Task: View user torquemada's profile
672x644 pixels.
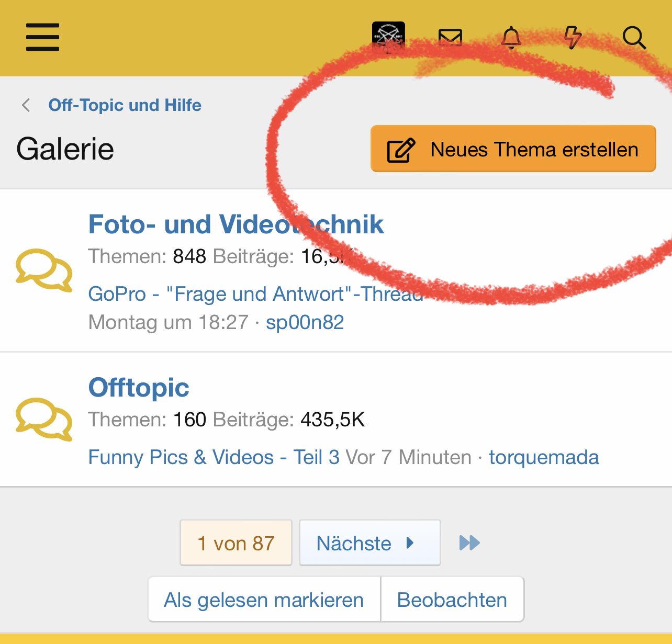Action: pyautogui.click(x=543, y=457)
